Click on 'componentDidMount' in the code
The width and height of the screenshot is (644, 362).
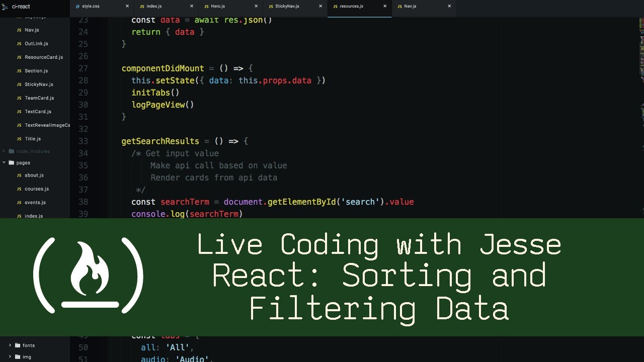click(x=163, y=68)
